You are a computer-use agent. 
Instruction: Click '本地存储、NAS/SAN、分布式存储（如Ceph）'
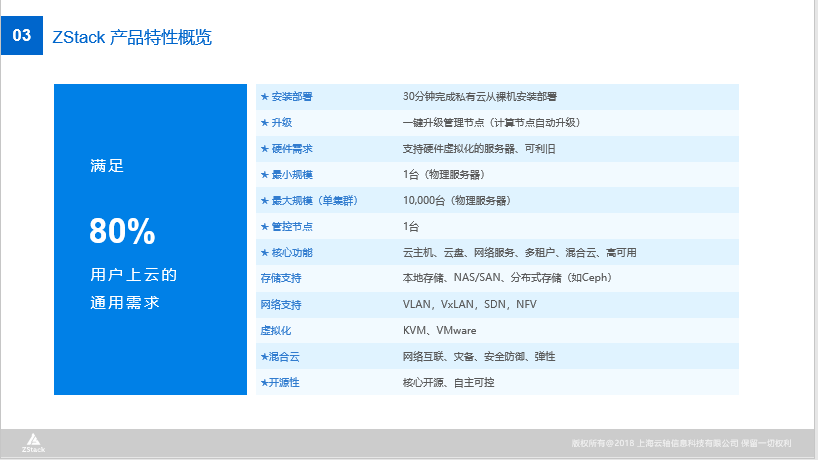click(507, 278)
